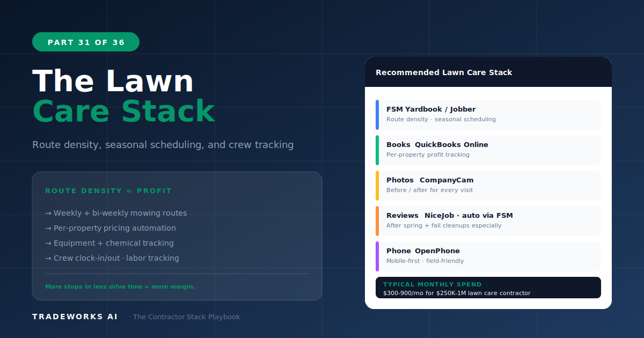
Task: Click the 'PART 31 OF 36' badge
Action: 86,42
